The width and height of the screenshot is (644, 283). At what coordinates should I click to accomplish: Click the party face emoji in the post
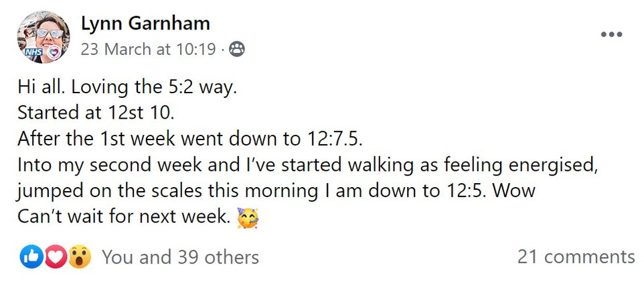click(248, 218)
